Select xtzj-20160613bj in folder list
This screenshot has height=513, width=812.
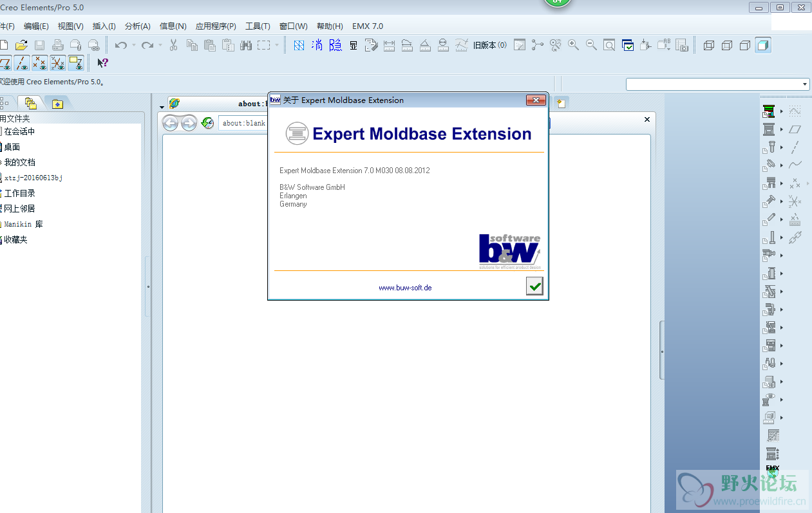click(33, 178)
